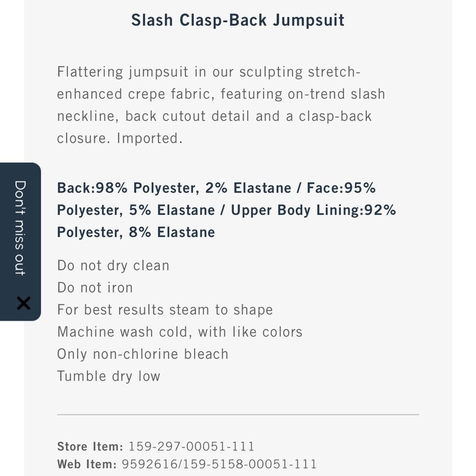Click the Slash Clasp-Back Jumpsuit title
This screenshot has height=476, width=476.
(238, 20)
